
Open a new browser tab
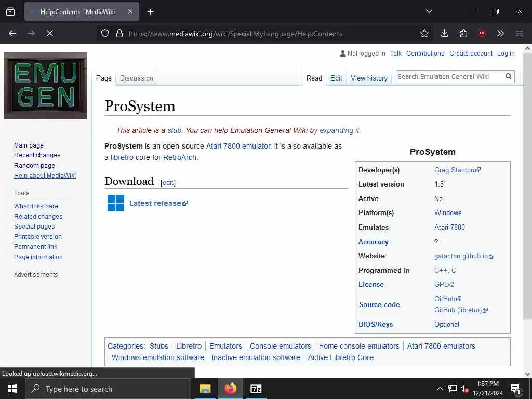pos(150,12)
